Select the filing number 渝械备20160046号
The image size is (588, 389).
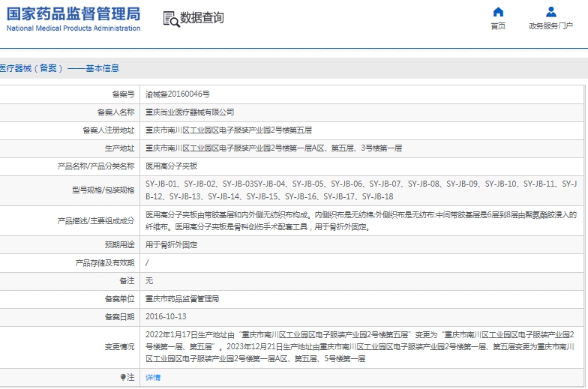point(178,94)
